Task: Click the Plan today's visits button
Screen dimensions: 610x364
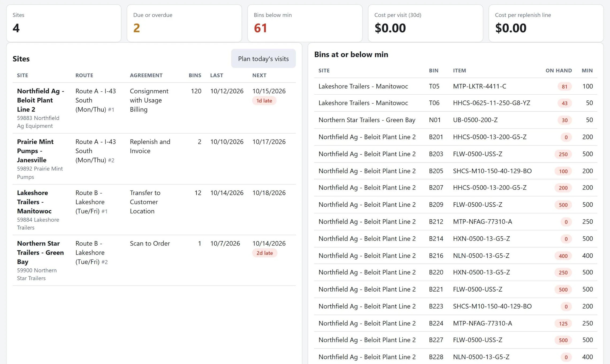Action: [x=263, y=59]
